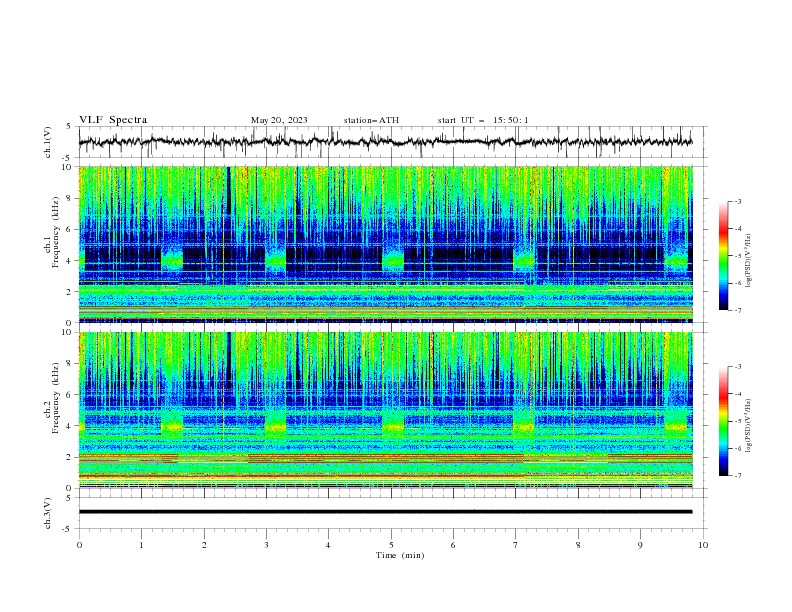
Task: Click time axis tick label '3'
Action: pyautogui.click(x=266, y=545)
